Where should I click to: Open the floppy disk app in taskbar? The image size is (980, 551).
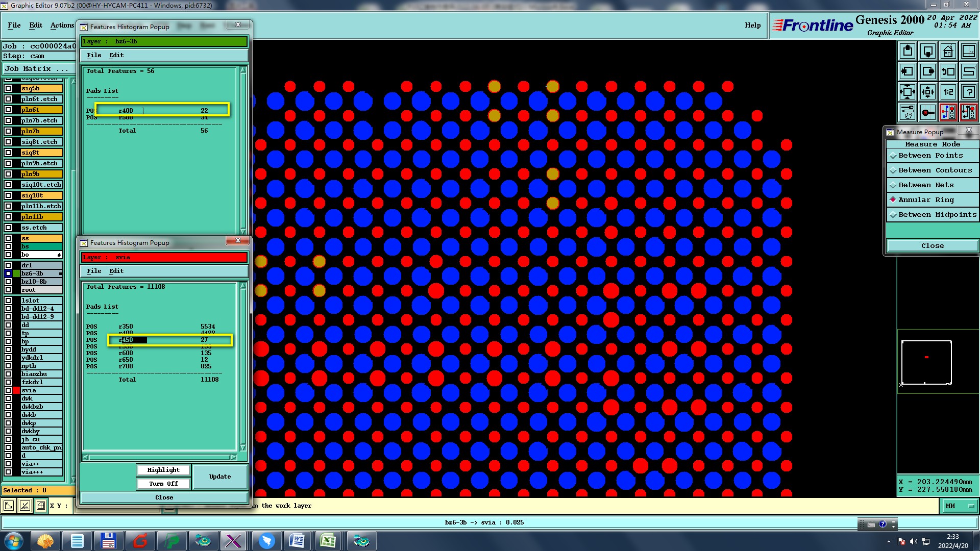(x=108, y=541)
